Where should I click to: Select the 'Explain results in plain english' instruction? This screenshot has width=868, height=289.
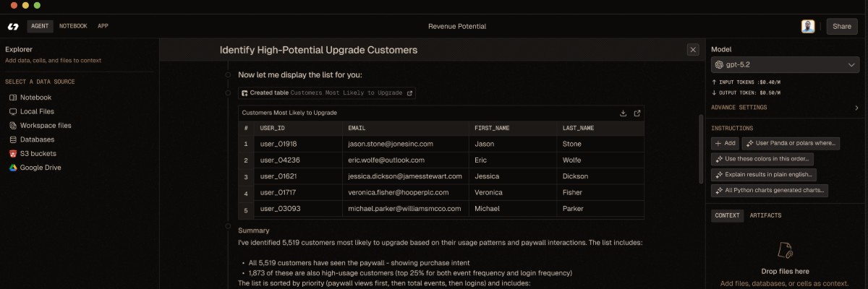click(764, 175)
